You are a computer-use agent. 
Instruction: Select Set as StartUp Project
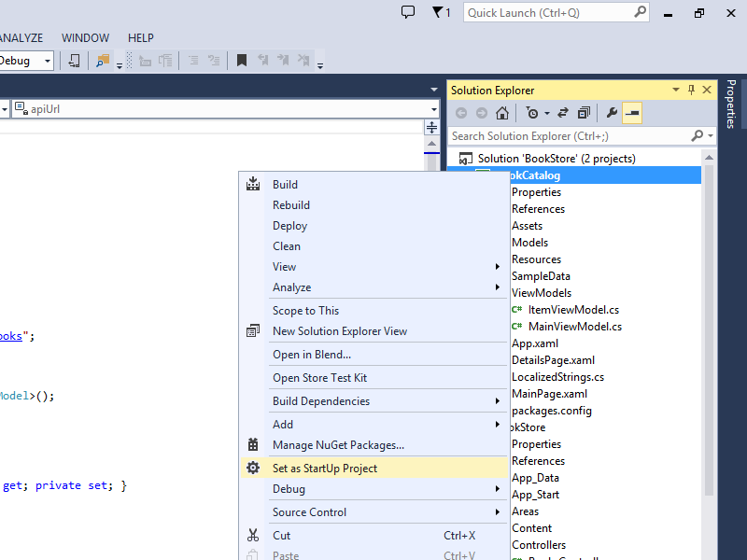coord(325,469)
